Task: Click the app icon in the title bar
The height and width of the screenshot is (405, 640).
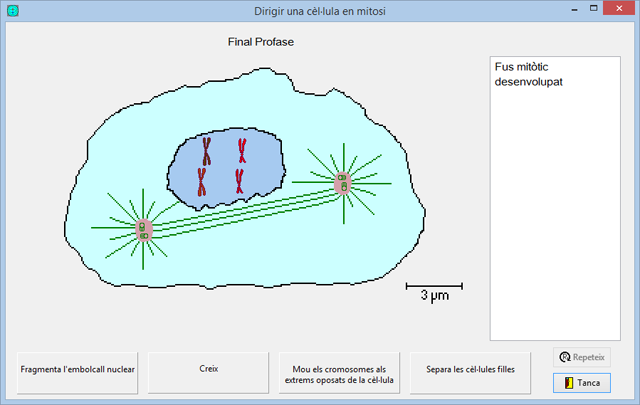Action: click(x=13, y=11)
